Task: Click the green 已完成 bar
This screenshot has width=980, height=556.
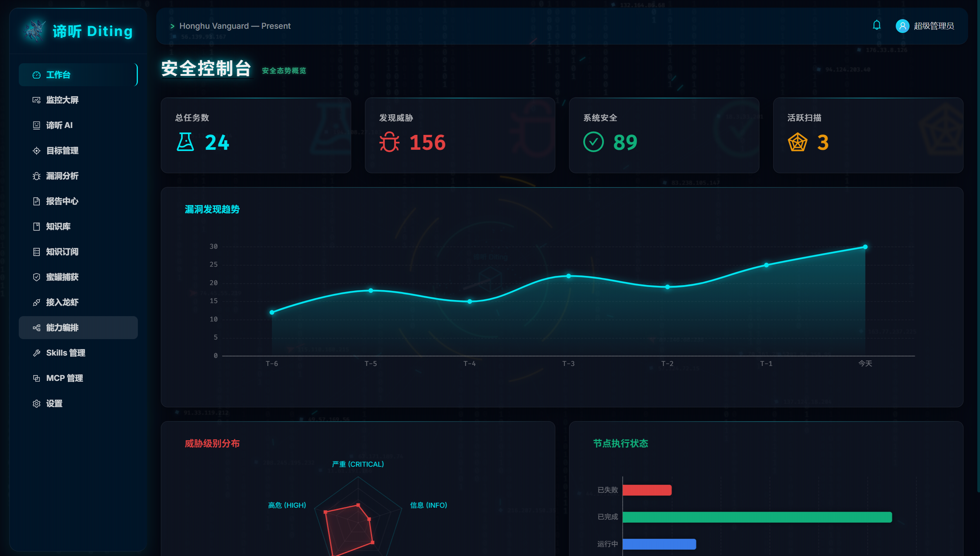Action: coord(757,517)
